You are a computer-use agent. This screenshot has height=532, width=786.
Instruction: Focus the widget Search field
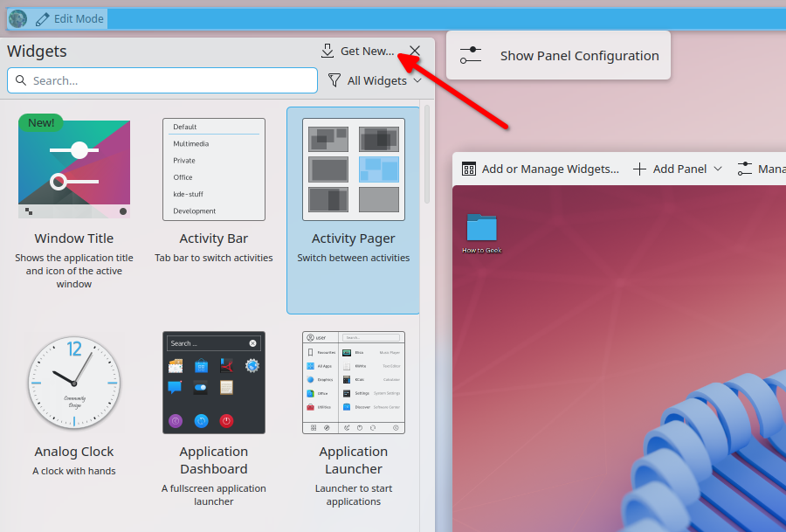[x=162, y=80]
